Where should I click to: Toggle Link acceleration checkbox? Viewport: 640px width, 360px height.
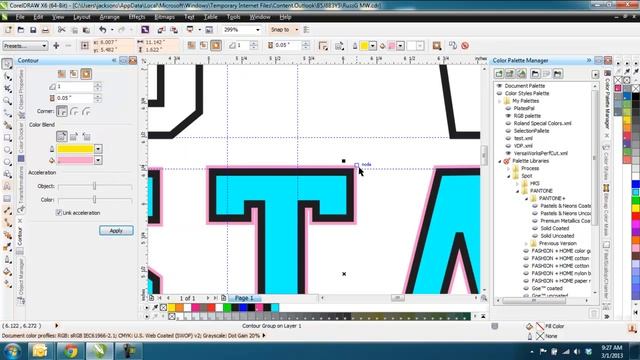pyautogui.click(x=59, y=213)
